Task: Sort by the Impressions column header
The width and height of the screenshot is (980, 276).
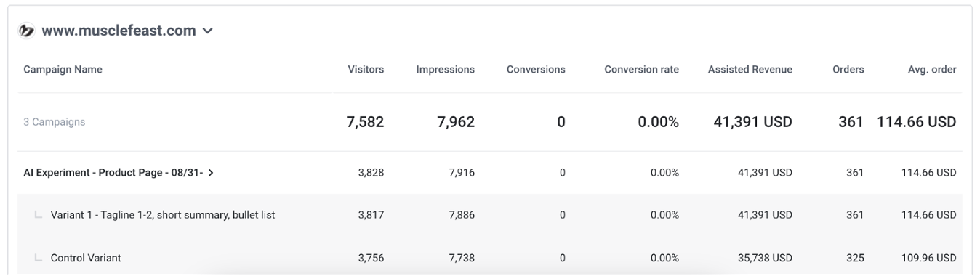Action: [x=446, y=70]
